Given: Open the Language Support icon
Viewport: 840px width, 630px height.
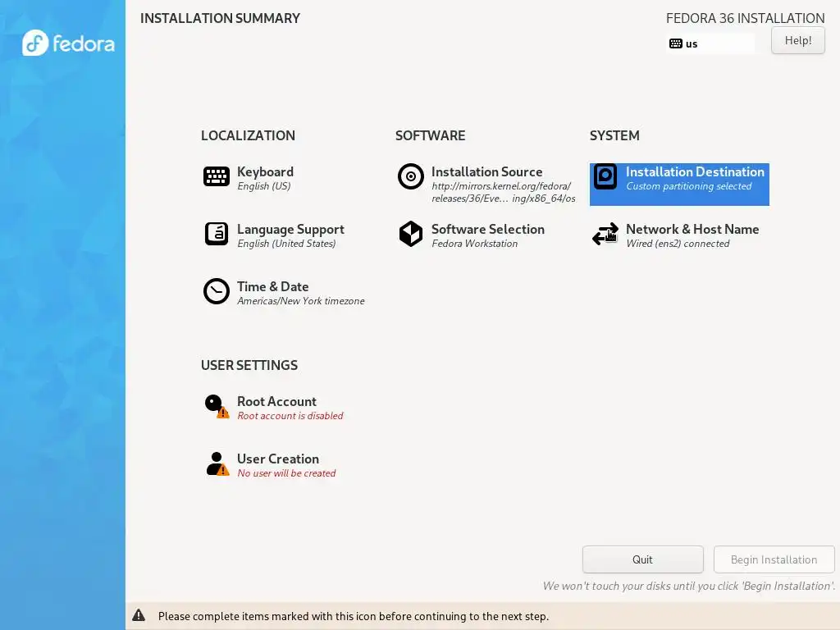Looking at the screenshot, I should coord(217,234).
